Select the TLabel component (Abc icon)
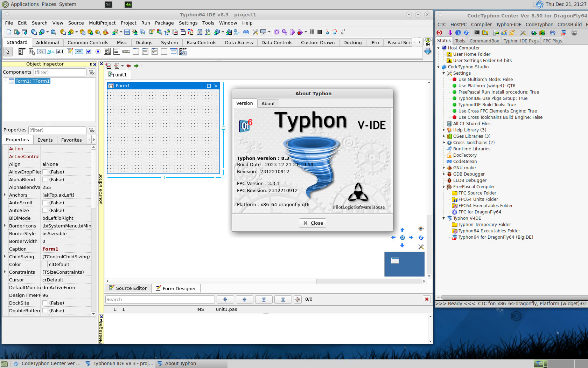588x368 pixels. (x=51, y=52)
